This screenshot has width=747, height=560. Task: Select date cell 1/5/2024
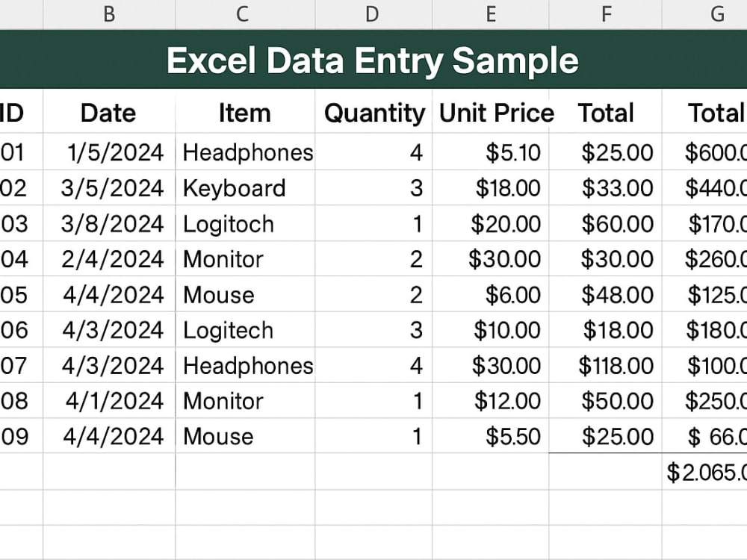pos(109,152)
